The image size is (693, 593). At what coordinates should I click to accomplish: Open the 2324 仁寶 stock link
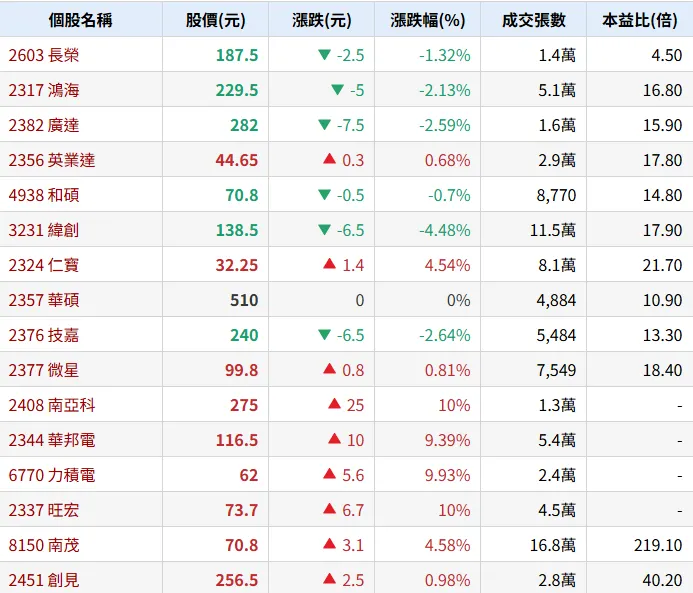pos(44,265)
